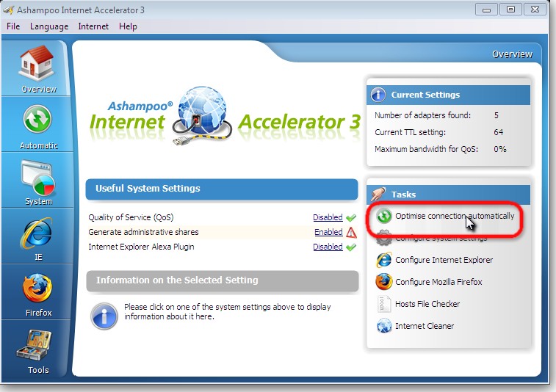Click the Hosts File Checker document icon
Screen dimensions: 556x392
(x=383, y=304)
